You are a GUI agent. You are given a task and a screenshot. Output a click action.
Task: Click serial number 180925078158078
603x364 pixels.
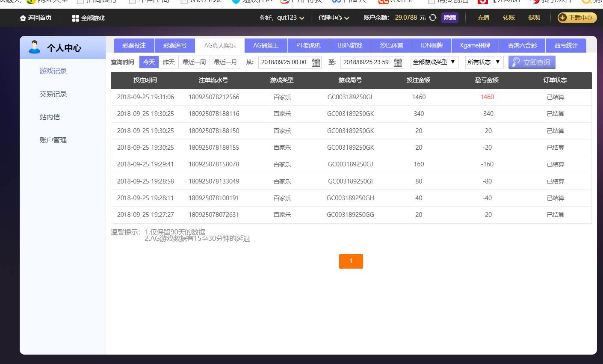pos(214,164)
